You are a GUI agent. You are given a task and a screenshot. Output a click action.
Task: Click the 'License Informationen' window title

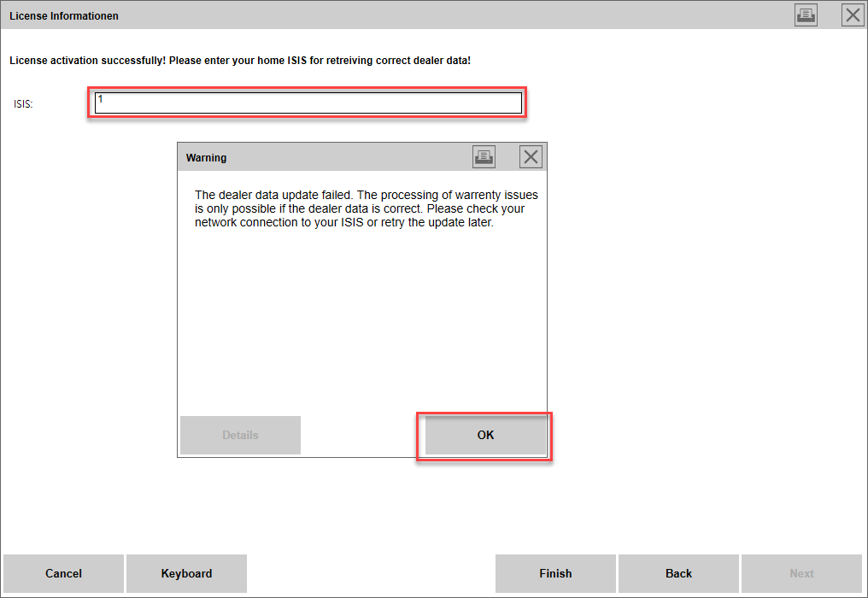point(64,16)
